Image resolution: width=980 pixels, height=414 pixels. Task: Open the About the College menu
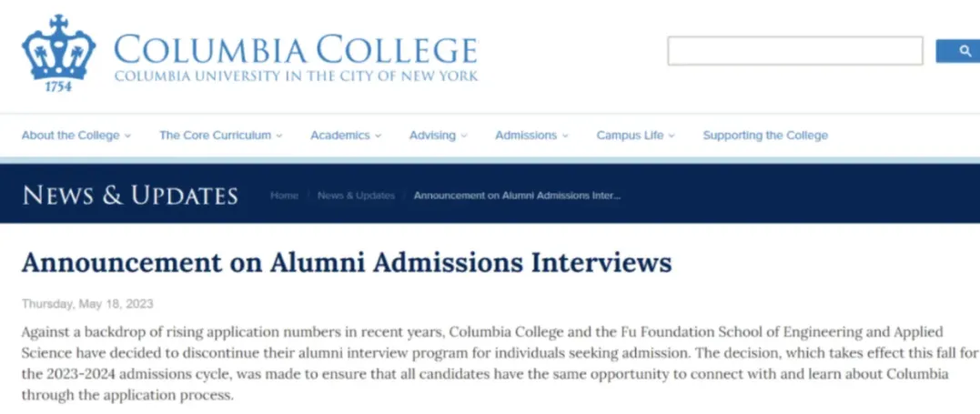click(x=71, y=135)
